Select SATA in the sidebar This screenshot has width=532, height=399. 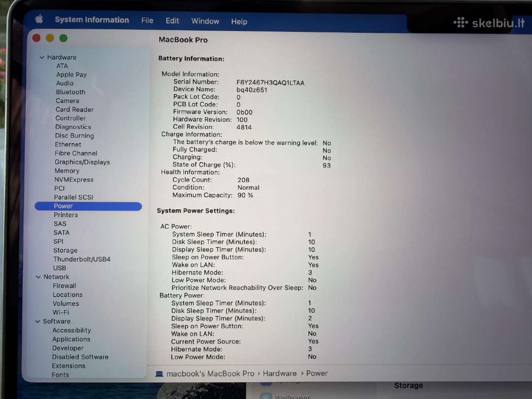click(62, 233)
